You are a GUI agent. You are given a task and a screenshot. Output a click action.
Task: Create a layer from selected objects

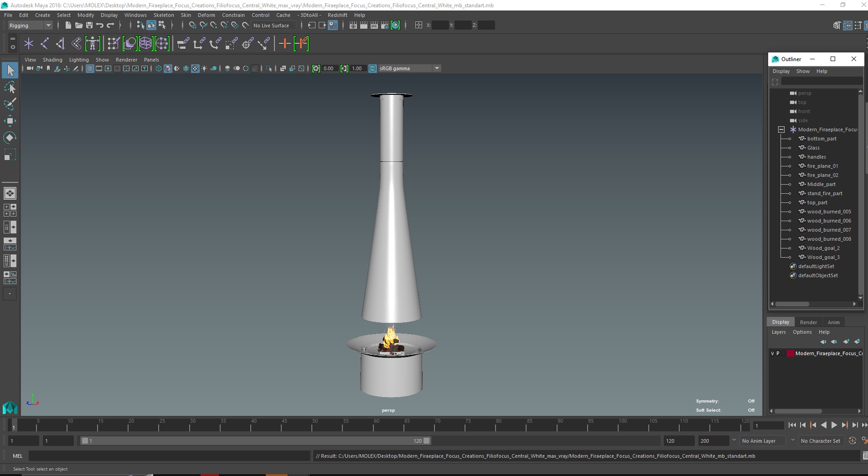coord(857,341)
